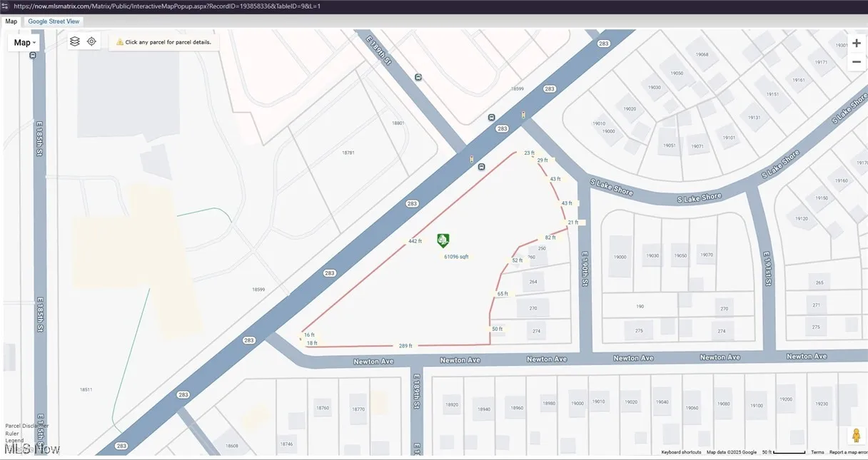Click the Ruler link

(x=12, y=433)
